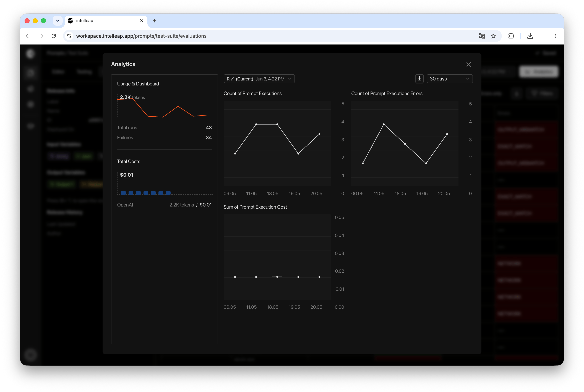Image resolution: width=584 pixels, height=392 pixels.
Task: Click Sum of Prompt Execution Cost title
Action: [x=255, y=207]
